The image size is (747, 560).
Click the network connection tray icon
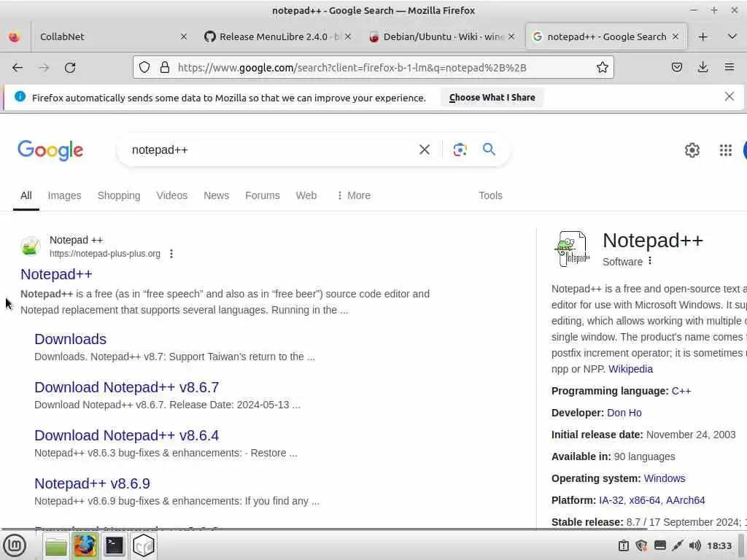pos(678,545)
